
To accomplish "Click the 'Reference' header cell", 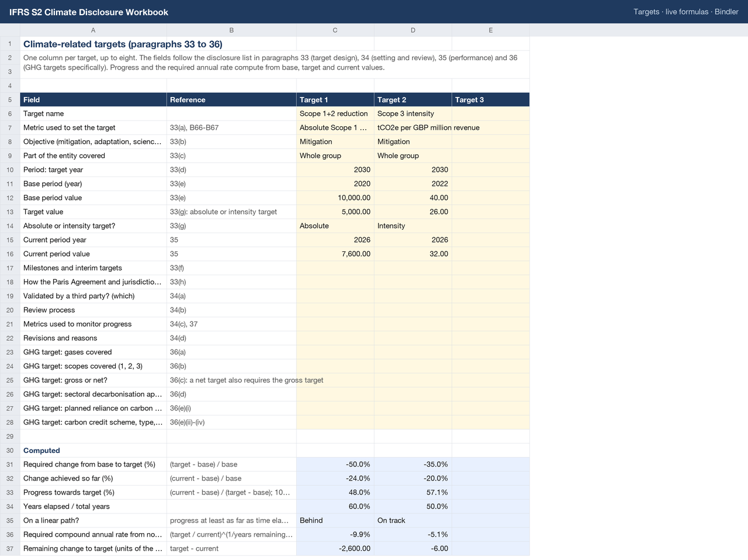I will pos(231,100).
